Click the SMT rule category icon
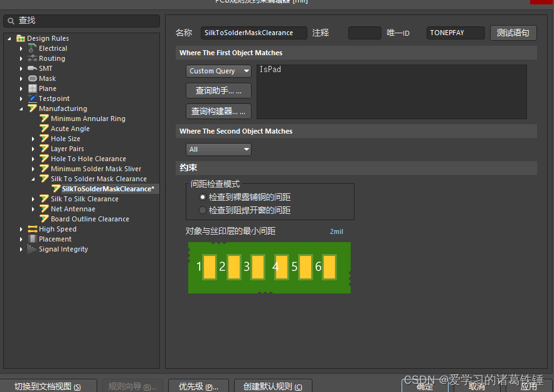 pyautogui.click(x=33, y=68)
